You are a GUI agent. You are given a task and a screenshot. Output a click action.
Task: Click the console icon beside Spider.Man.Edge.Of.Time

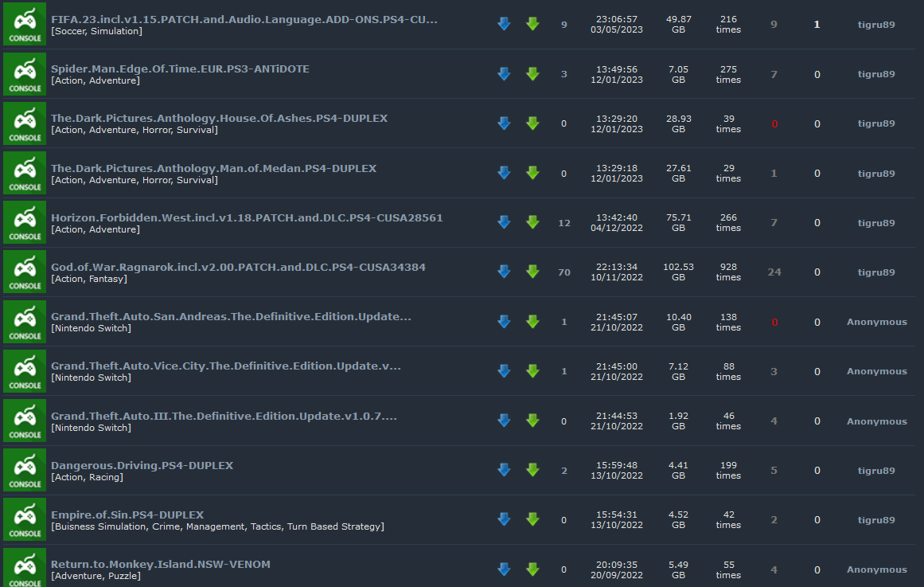pyautogui.click(x=25, y=74)
